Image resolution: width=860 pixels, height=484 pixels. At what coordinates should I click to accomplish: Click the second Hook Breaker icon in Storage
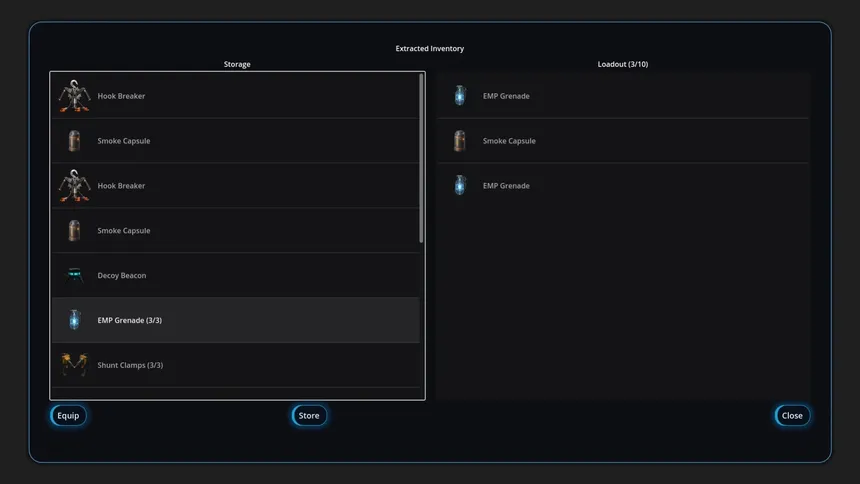click(74, 186)
